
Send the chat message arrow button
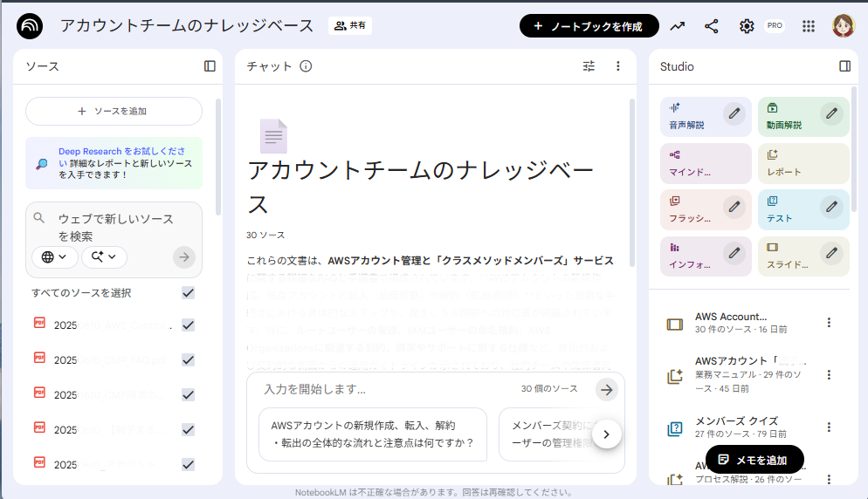point(607,389)
